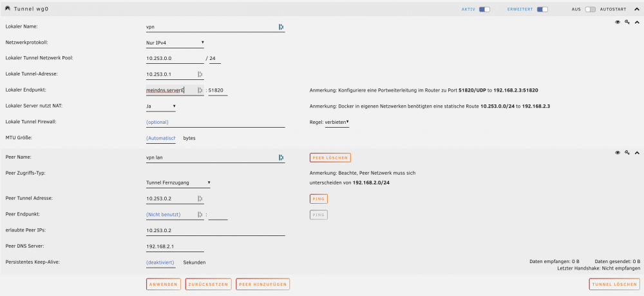The width and height of the screenshot is (644, 296).
Task: Click the TUNNEL LÖSCHEN button
Action: (614, 284)
